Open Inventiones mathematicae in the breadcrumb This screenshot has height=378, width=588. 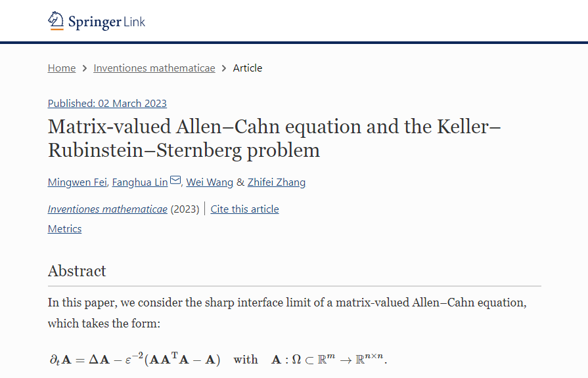[x=154, y=68]
